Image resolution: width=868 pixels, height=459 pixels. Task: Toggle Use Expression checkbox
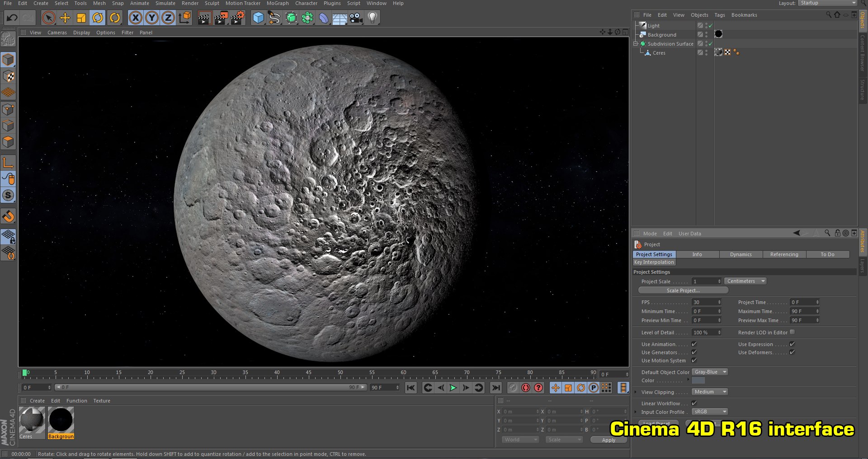point(792,344)
